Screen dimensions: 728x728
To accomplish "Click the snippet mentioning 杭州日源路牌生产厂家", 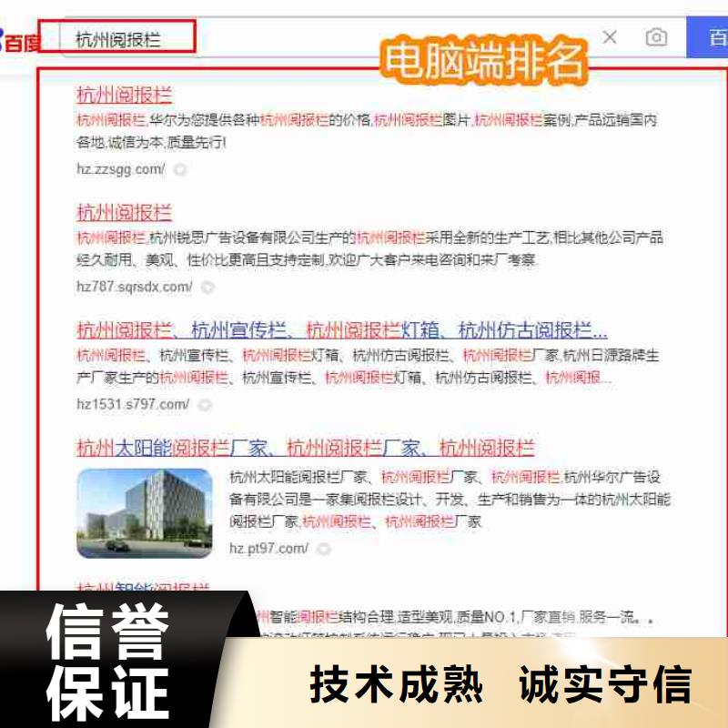I will pos(368,367).
